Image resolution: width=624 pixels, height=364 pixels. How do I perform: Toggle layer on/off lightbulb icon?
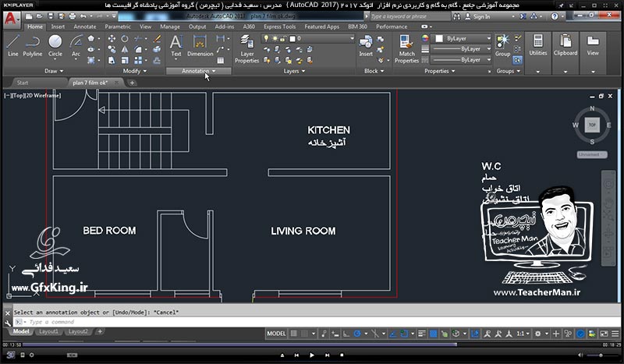coord(266,39)
